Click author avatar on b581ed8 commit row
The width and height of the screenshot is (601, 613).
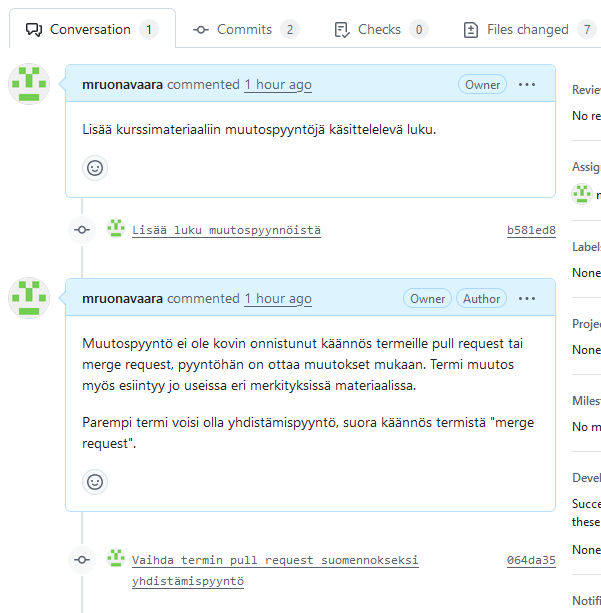(x=116, y=229)
